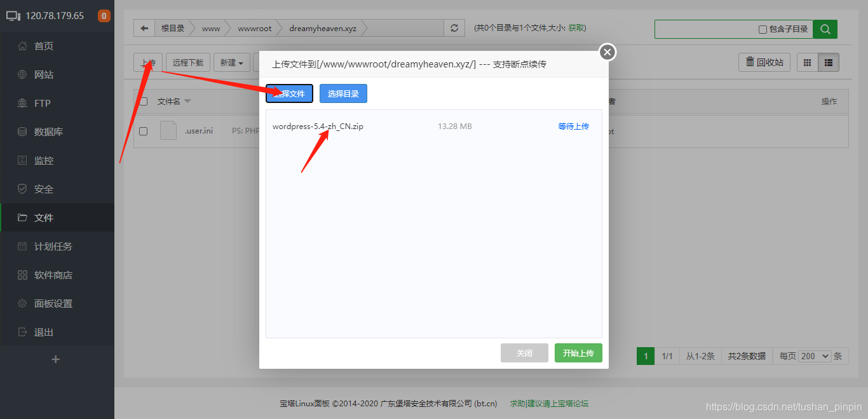Click 选择文件 in the upload dialog
Image resolution: width=868 pixels, height=419 pixels.
289,93
